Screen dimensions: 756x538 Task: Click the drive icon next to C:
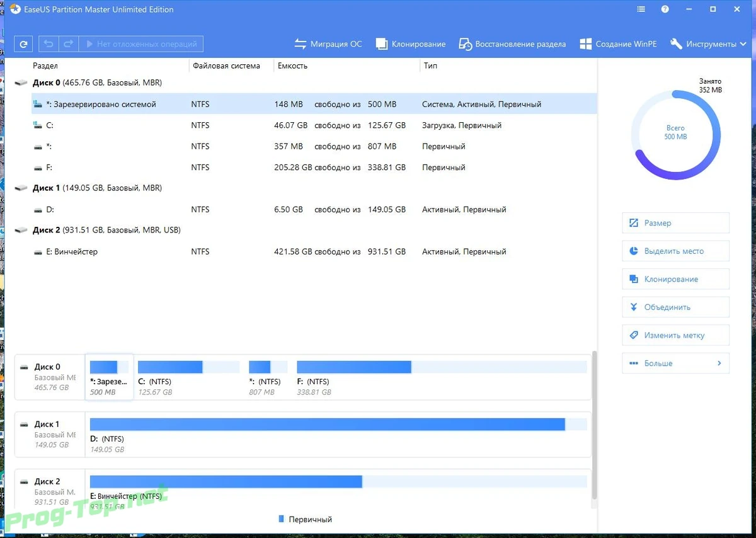[x=38, y=125]
